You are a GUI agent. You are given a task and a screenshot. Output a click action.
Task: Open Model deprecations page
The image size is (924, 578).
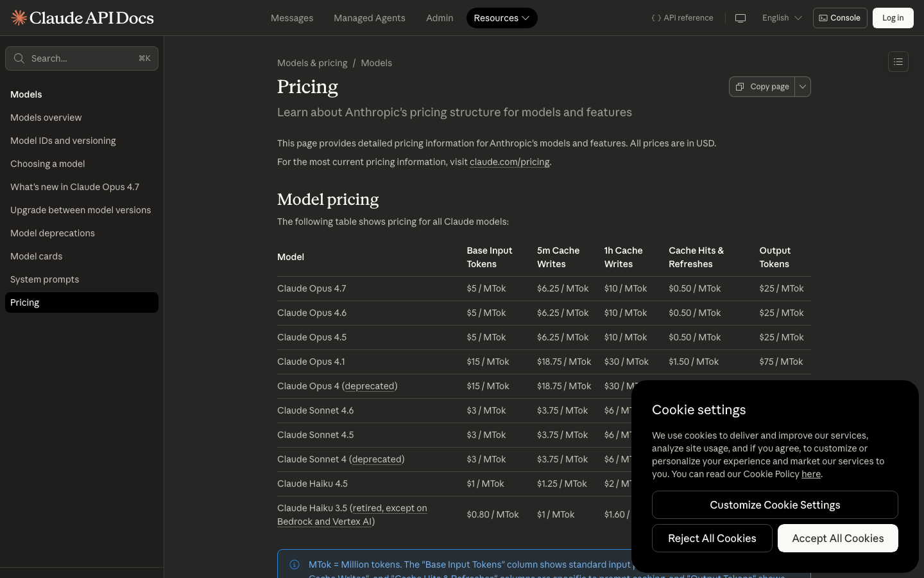53,233
